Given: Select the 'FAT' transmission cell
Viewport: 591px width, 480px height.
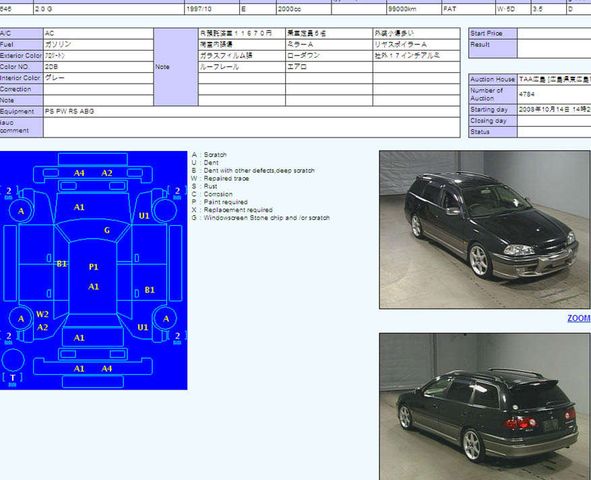Looking at the screenshot, I should (x=468, y=9).
